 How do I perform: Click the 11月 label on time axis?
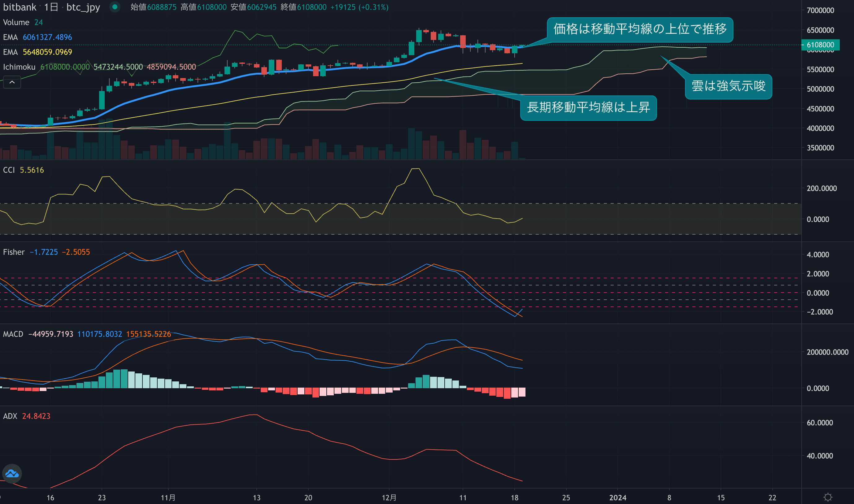pyautogui.click(x=168, y=497)
